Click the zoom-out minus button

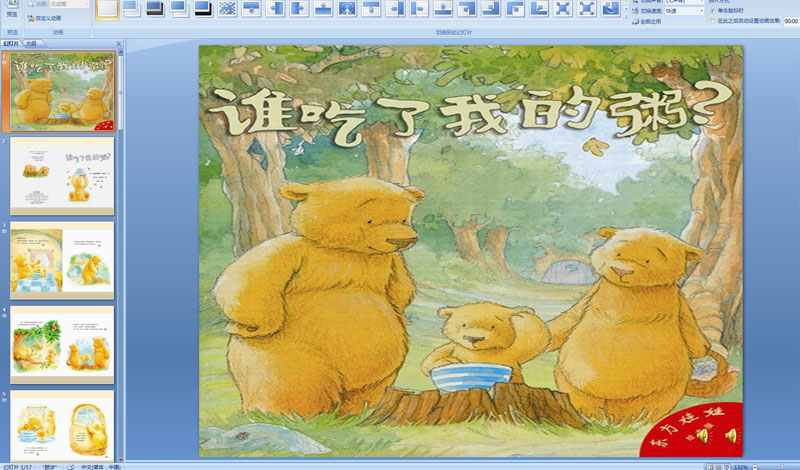click(x=755, y=467)
